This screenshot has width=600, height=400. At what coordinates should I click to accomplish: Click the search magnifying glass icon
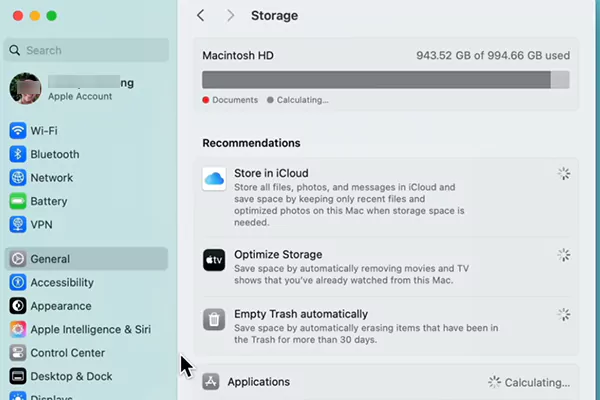(x=15, y=50)
